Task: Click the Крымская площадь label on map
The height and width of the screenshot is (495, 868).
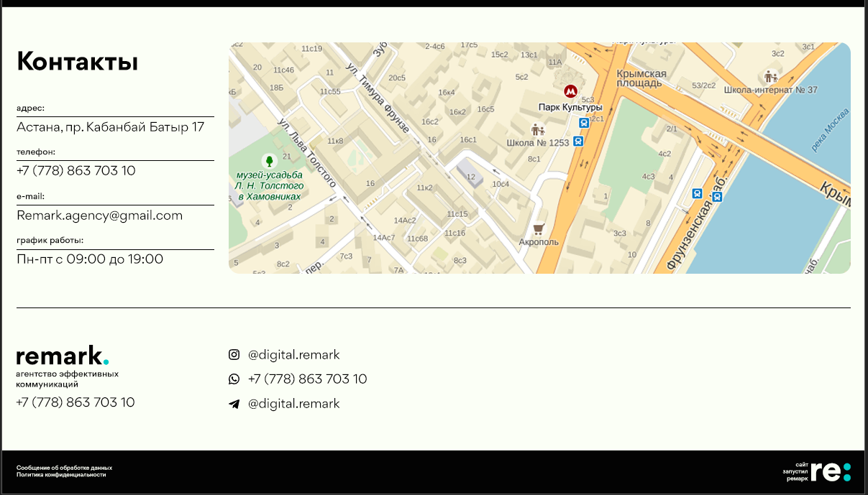Action: click(641, 78)
